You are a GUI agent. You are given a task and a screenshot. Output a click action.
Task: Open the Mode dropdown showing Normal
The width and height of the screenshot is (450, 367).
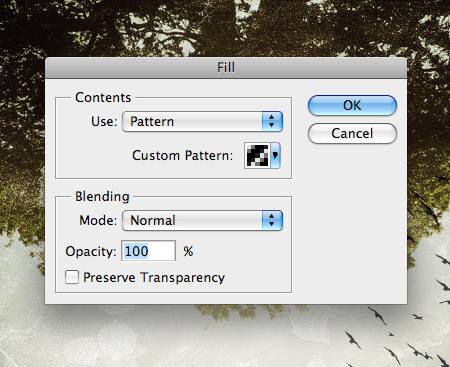(202, 220)
